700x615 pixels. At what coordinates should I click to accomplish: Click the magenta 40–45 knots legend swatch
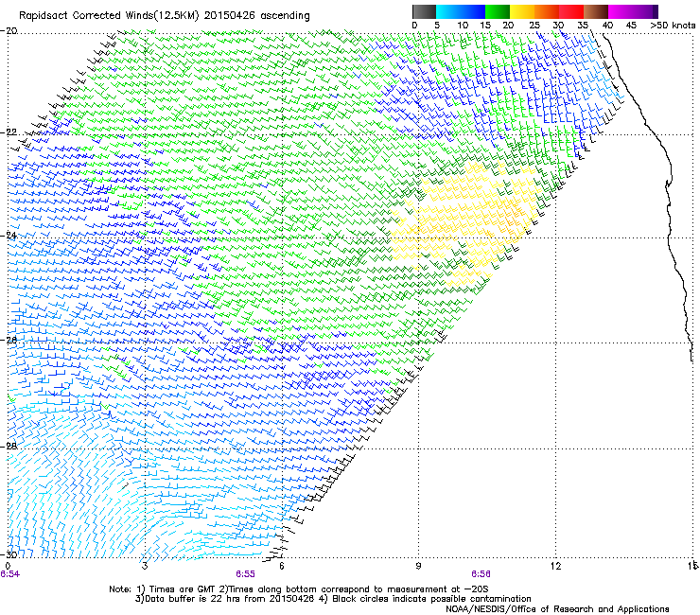point(621,11)
